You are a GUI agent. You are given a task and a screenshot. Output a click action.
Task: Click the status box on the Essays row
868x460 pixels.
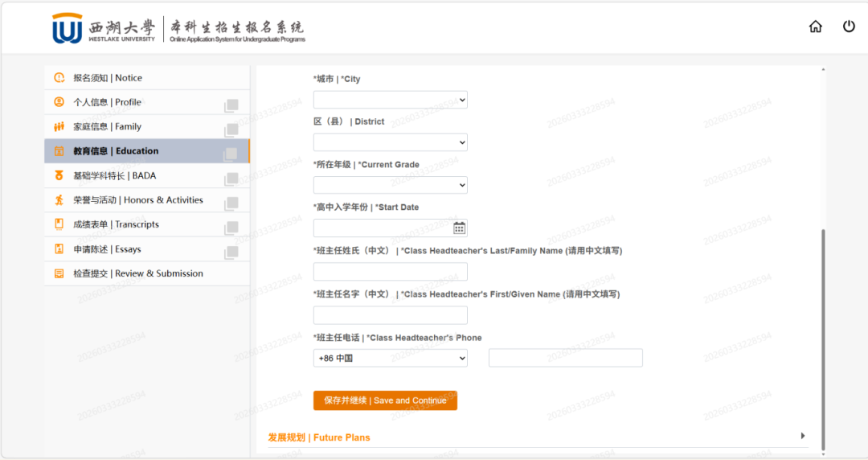coord(231,253)
